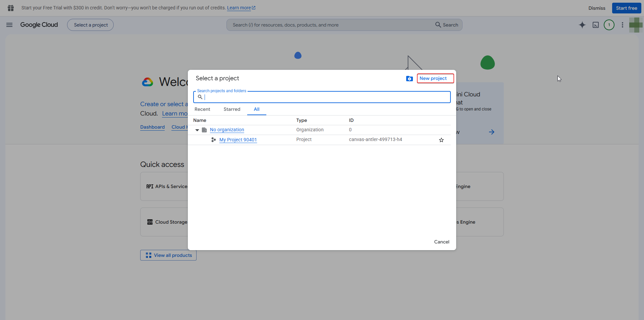Switch to the Recent tab
This screenshot has width=644, height=320.
click(x=202, y=109)
